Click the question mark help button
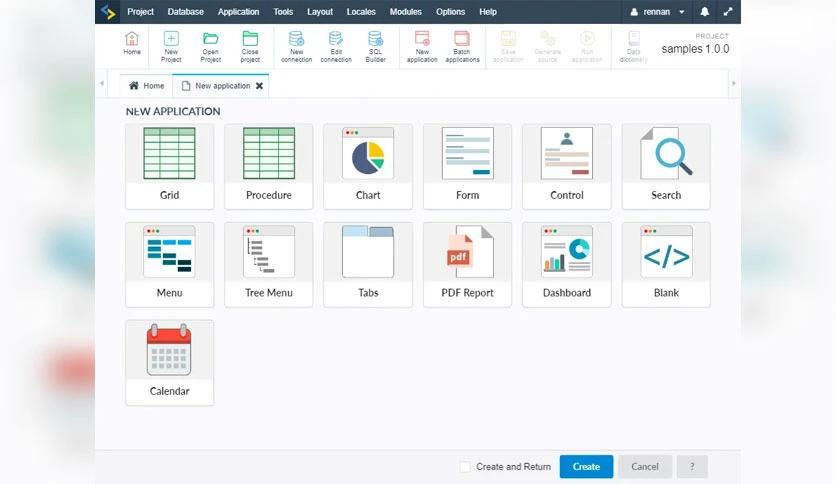Image resolution: width=836 pixels, height=484 pixels. click(692, 467)
